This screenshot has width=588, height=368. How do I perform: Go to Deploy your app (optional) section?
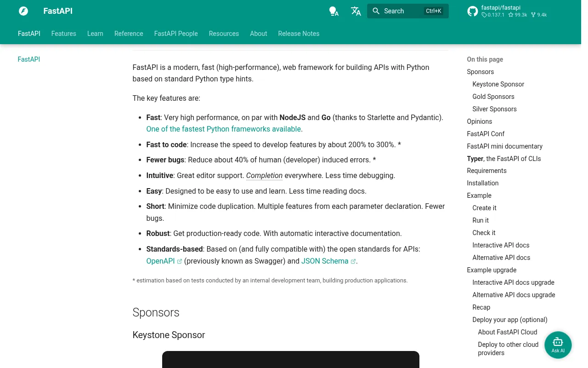point(510,320)
